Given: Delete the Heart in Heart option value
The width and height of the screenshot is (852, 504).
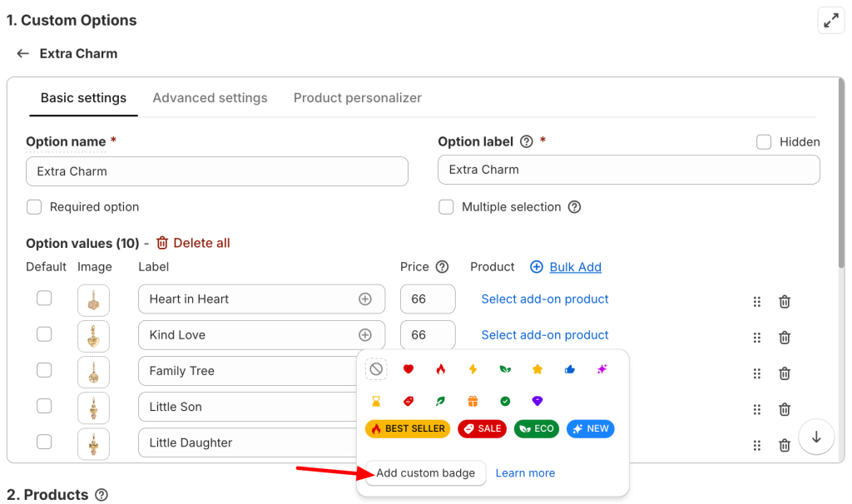Looking at the screenshot, I should click(784, 302).
